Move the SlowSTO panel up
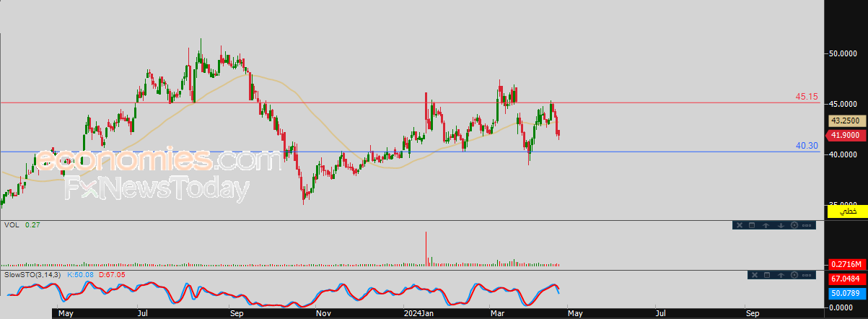 point(781,275)
